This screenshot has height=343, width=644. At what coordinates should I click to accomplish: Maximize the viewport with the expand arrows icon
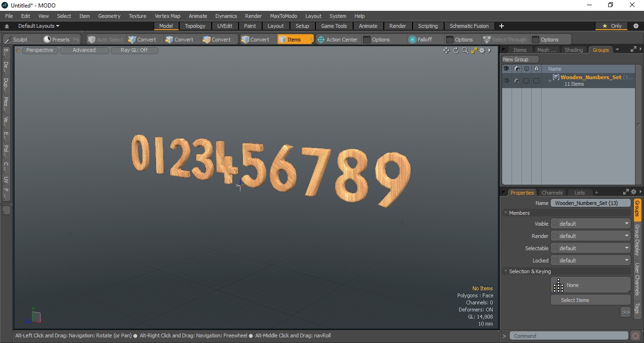tap(474, 50)
